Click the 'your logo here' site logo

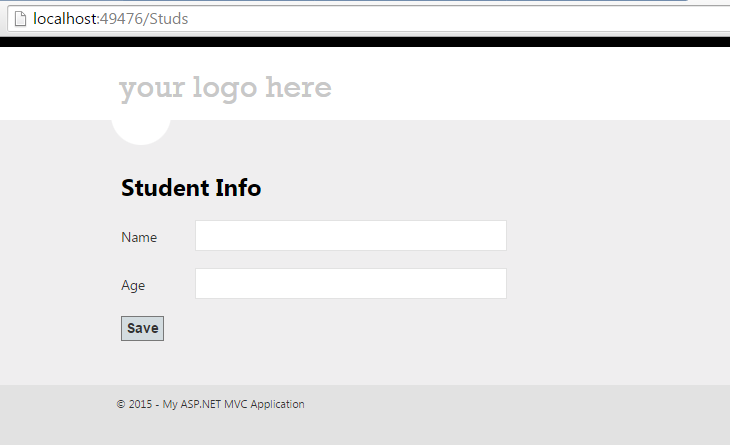[225, 89]
